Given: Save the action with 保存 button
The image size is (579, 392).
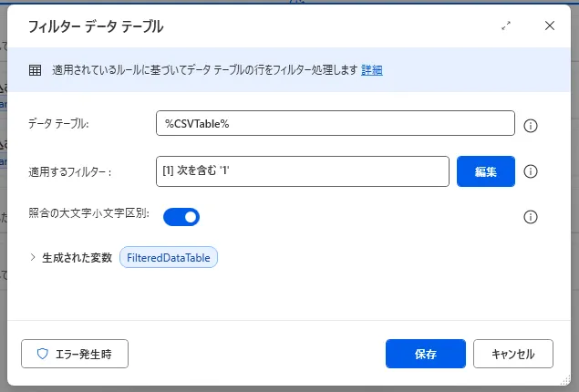Looking at the screenshot, I should tap(426, 354).
